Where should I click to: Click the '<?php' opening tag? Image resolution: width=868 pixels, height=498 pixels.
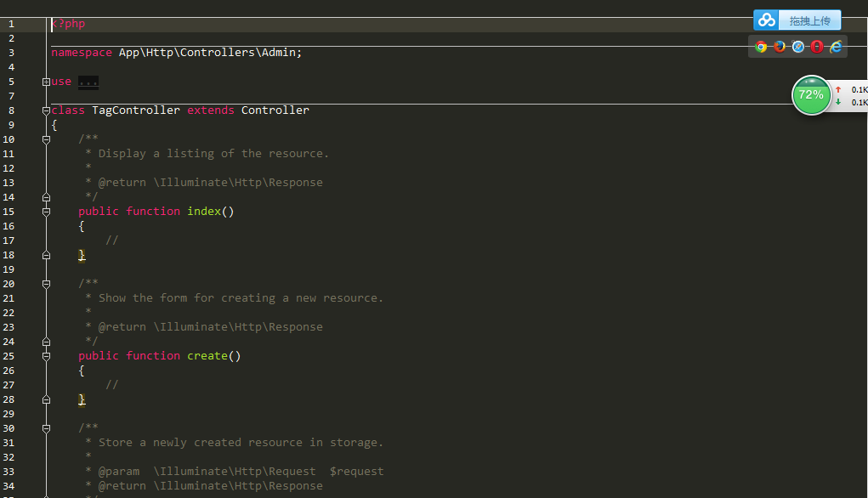pyautogui.click(x=68, y=24)
